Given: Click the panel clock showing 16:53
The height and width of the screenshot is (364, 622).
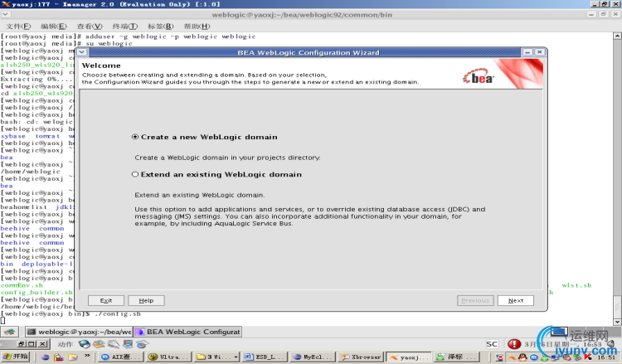Looking at the screenshot, I should click(592, 344).
